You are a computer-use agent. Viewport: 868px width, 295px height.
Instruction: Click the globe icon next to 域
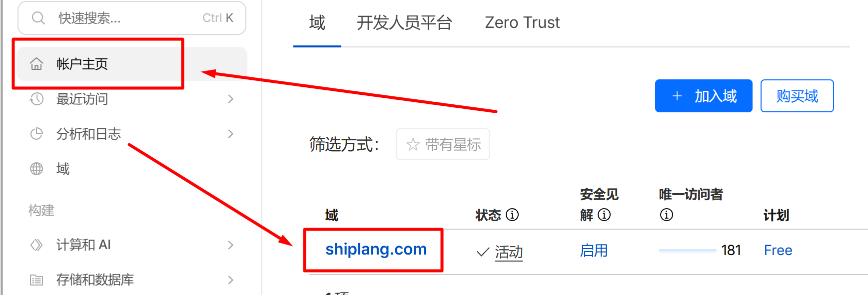coord(36,169)
